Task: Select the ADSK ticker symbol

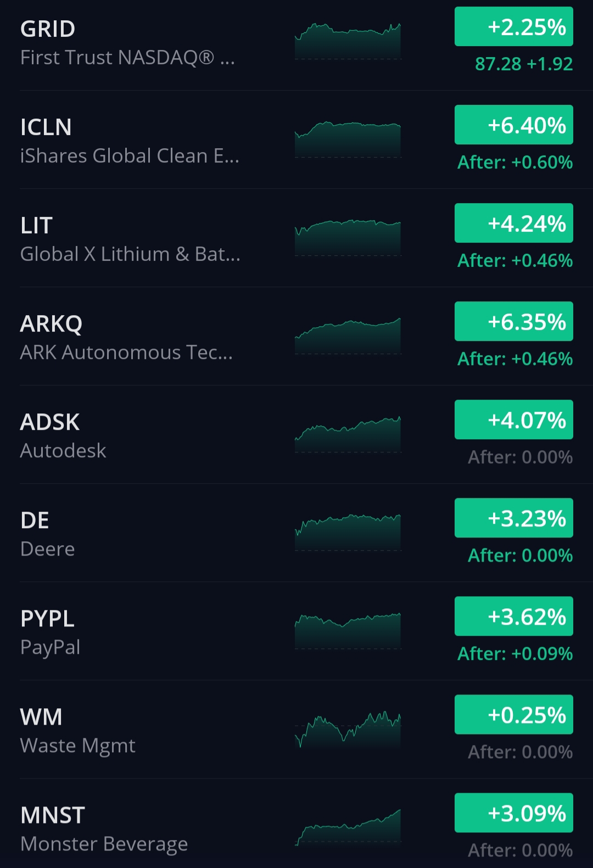Action: pyautogui.click(x=50, y=422)
